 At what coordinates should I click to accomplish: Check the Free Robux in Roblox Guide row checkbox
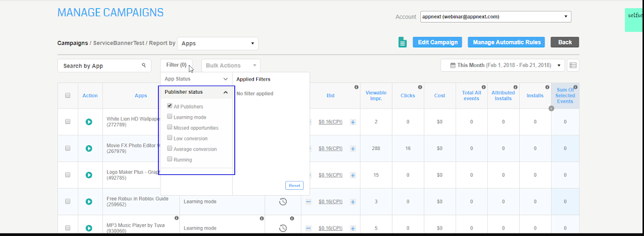pos(67,202)
